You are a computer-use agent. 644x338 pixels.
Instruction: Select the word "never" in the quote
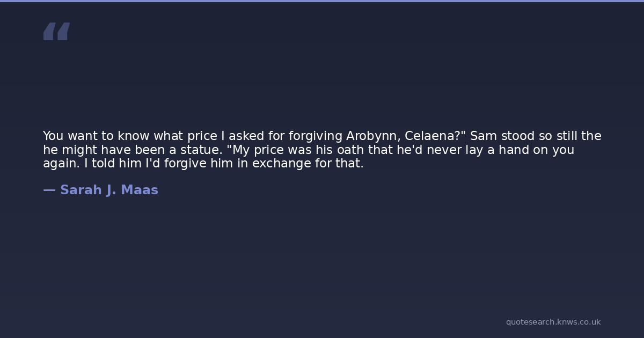pos(445,150)
